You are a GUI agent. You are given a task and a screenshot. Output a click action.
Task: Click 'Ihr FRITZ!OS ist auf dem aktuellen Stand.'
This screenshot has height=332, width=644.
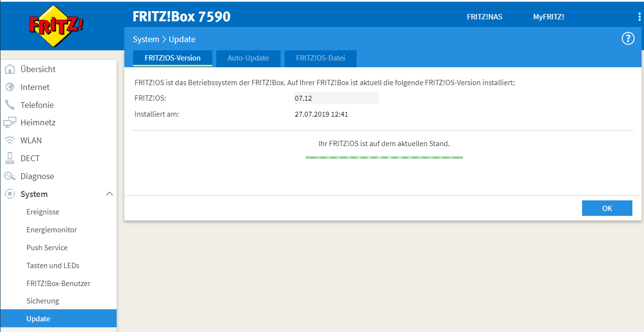[x=384, y=144]
